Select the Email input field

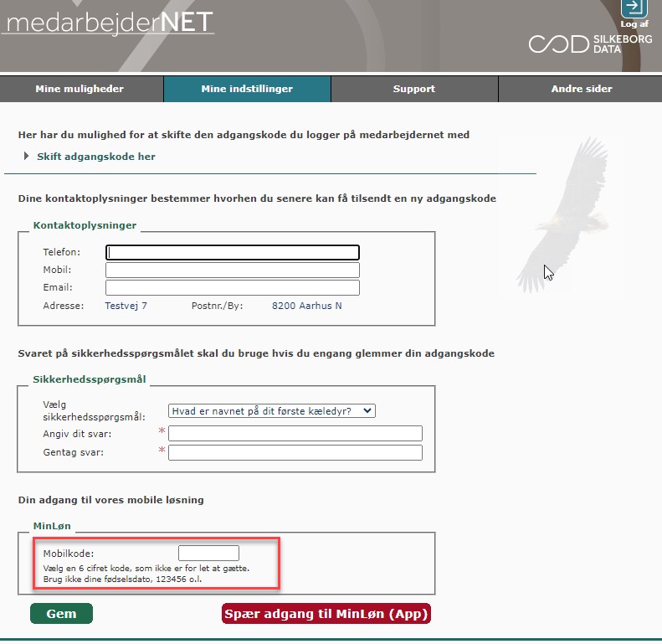tap(232, 288)
